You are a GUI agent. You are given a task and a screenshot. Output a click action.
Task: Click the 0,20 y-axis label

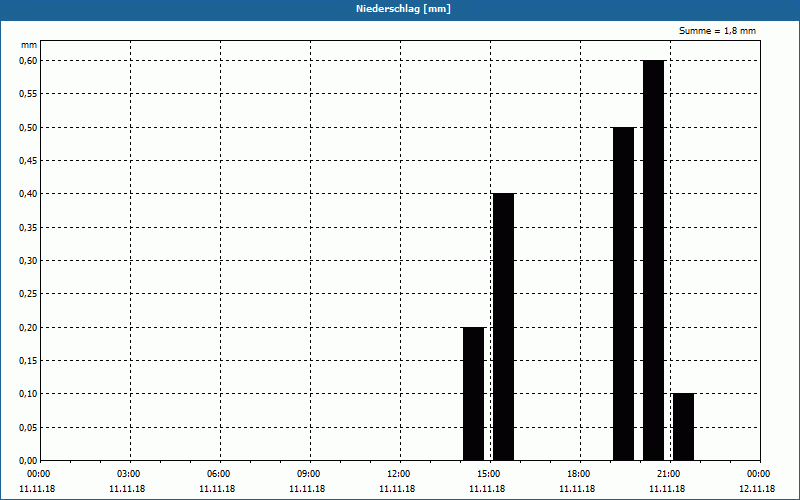coord(28,327)
